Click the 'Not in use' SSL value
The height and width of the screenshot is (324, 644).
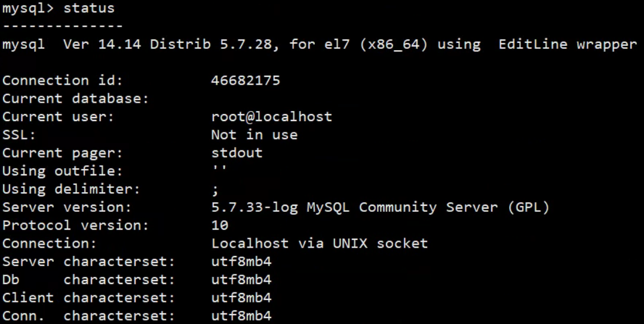[254, 134]
